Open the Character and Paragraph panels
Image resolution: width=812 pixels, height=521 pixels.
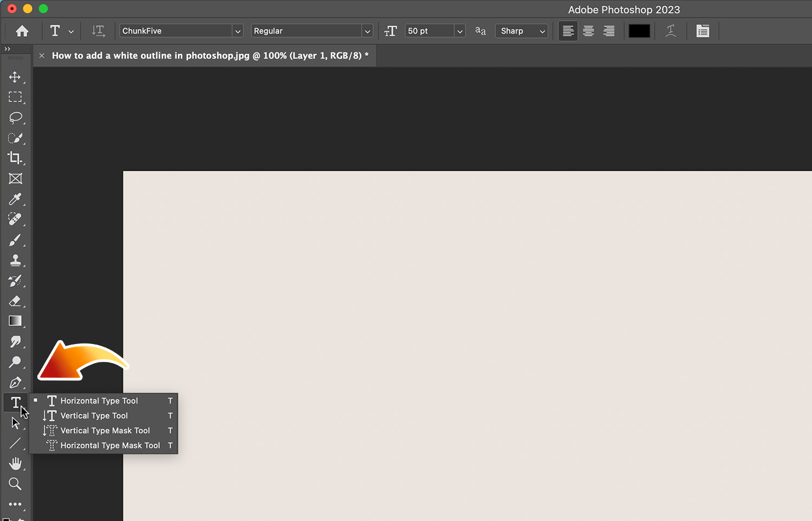coord(703,31)
